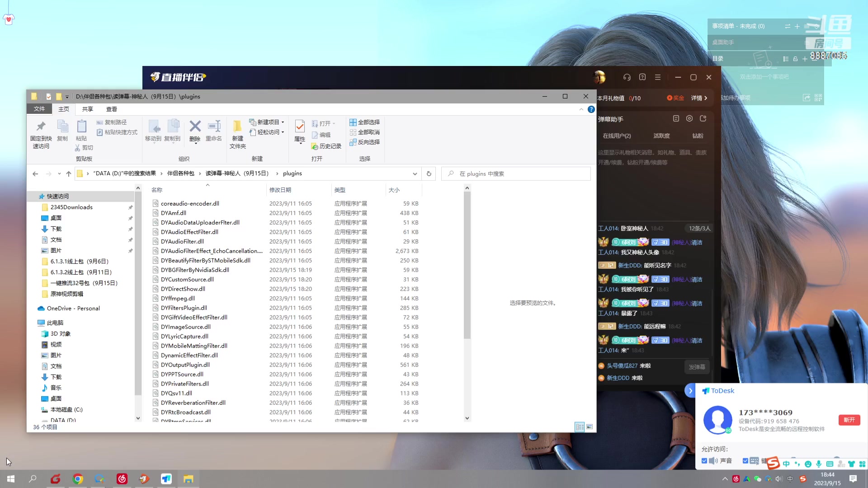Click 全部选择 select all
Image resolution: width=868 pixels, height=488 pixels.
tap(365, 122)
